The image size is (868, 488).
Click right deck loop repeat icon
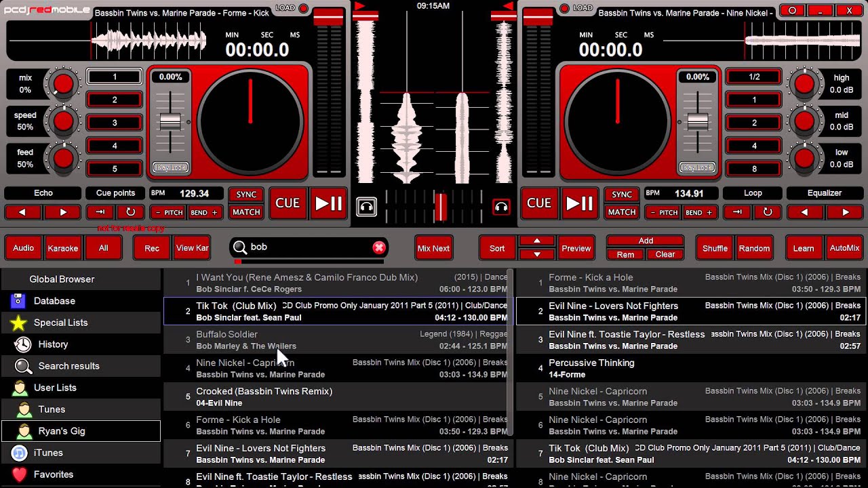pos(768,212)
